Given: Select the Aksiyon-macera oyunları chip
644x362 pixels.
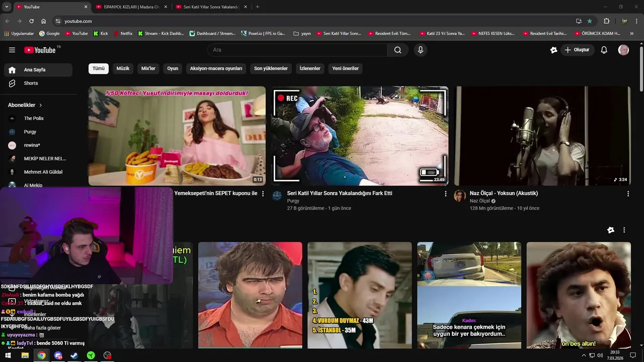Looking at the screenshot, I should 216,68.
